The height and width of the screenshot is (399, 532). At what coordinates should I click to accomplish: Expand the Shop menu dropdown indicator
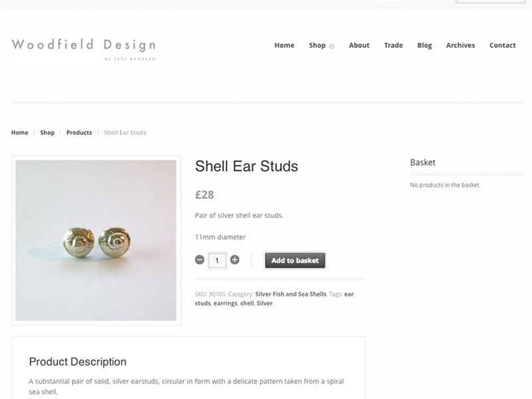[x=331, y=47]
